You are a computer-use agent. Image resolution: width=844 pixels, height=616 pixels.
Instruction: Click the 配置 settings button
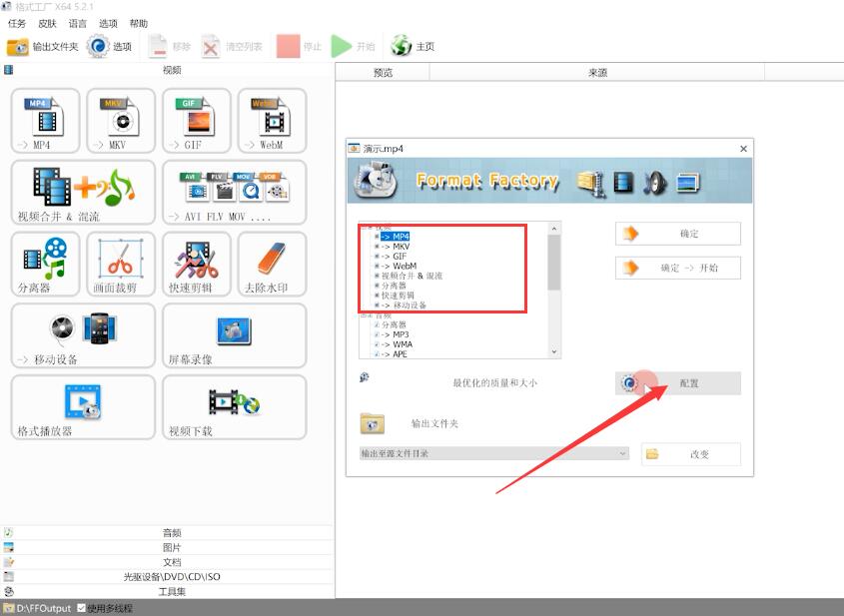[677, 383]
